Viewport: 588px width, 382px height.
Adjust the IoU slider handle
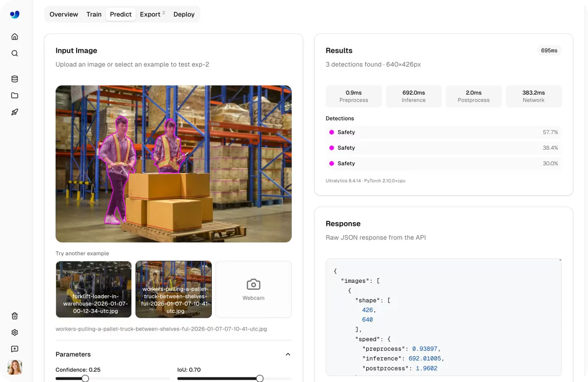tap(260, 379)
